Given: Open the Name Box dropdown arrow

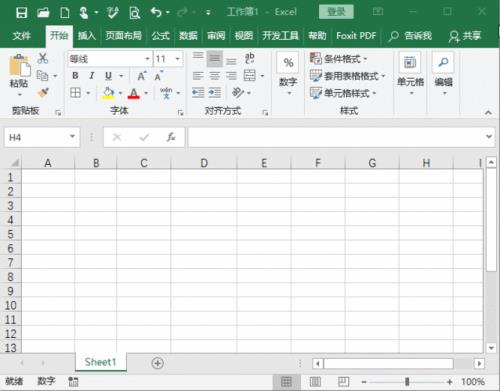Looking at the screenshot, I should click(72, 137).
